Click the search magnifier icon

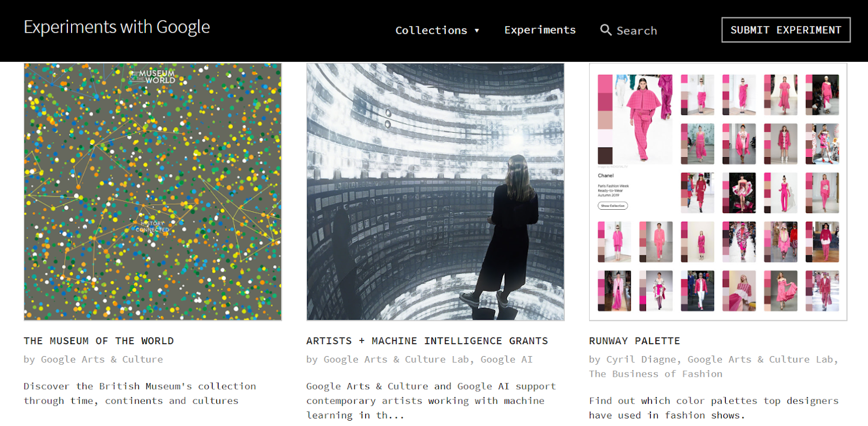point(605,30)
